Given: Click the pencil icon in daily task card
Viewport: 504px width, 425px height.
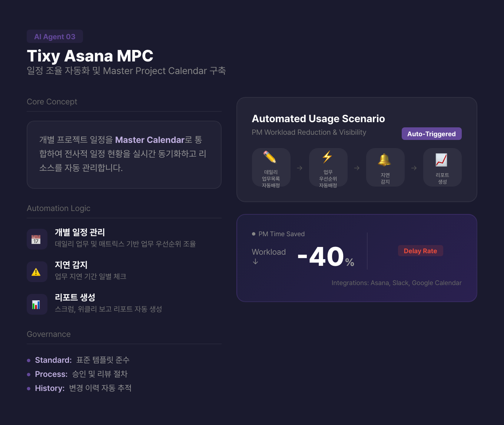Looking at the screenshot, I should coord(270,157).
